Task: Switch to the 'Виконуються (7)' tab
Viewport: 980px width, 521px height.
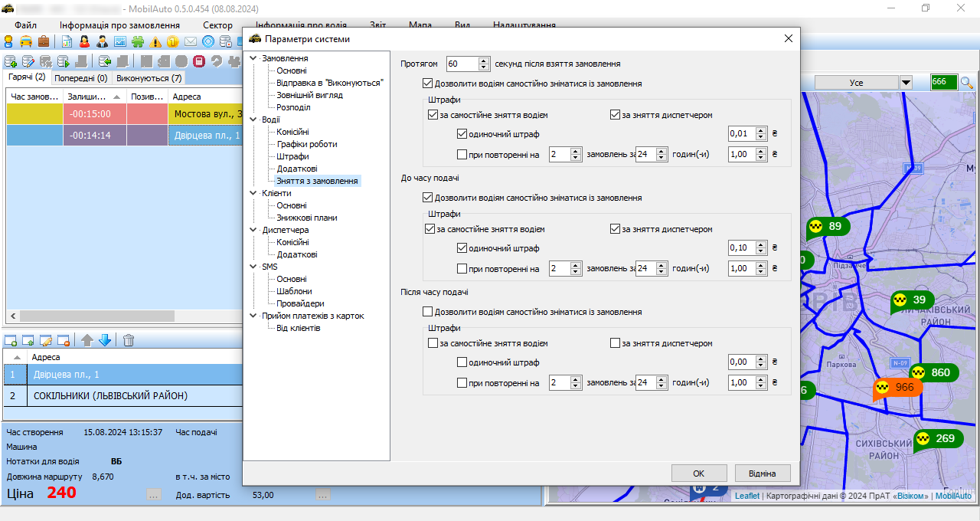Action: (x=149, y=78)
